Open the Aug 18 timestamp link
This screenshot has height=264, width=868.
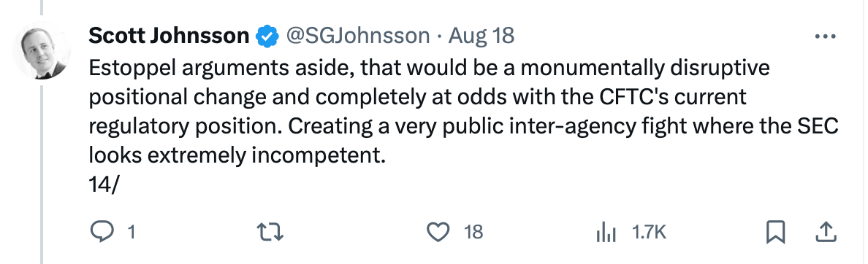pyautogui.click(x=481, y=36)
